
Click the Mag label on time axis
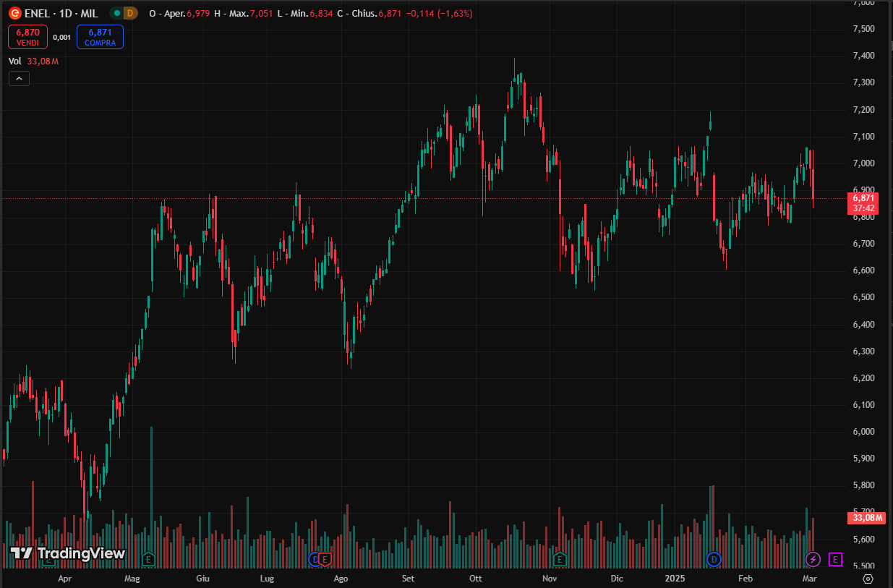132,579
